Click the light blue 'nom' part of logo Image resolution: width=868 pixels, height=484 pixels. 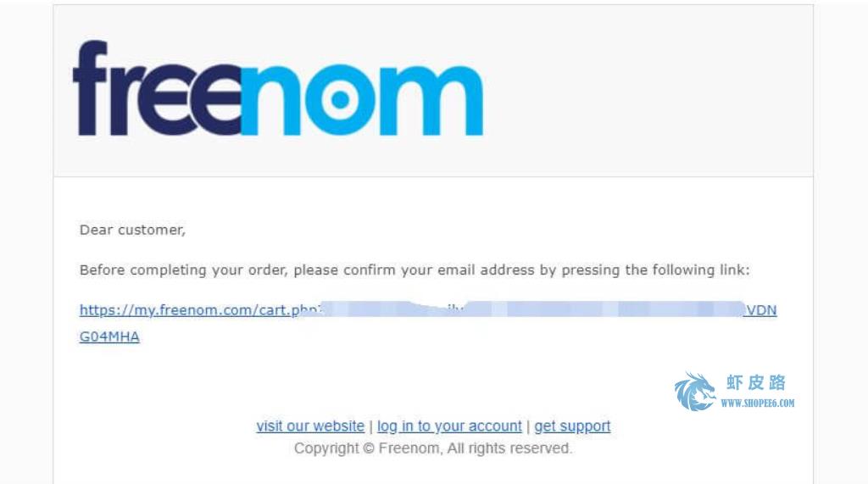coord(362,100)
